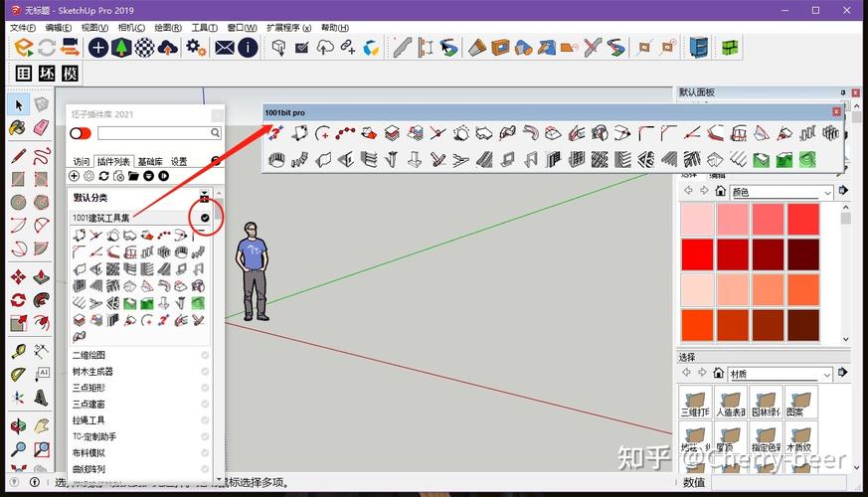Click the details arrow beside 颜色 dropdown
Screen dimensions: 868x497
pos(843,191)
